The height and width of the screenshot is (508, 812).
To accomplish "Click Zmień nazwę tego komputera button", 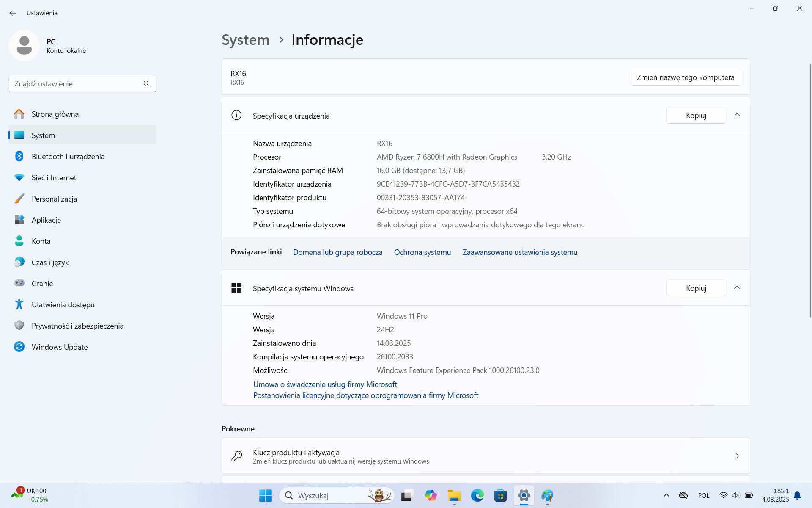I will point(686,77).
